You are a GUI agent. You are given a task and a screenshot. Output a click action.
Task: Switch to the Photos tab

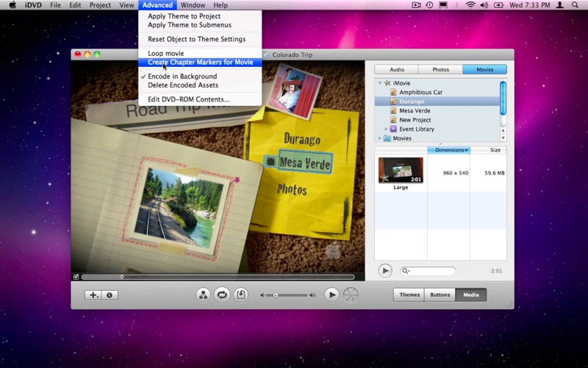coord(440,69)
